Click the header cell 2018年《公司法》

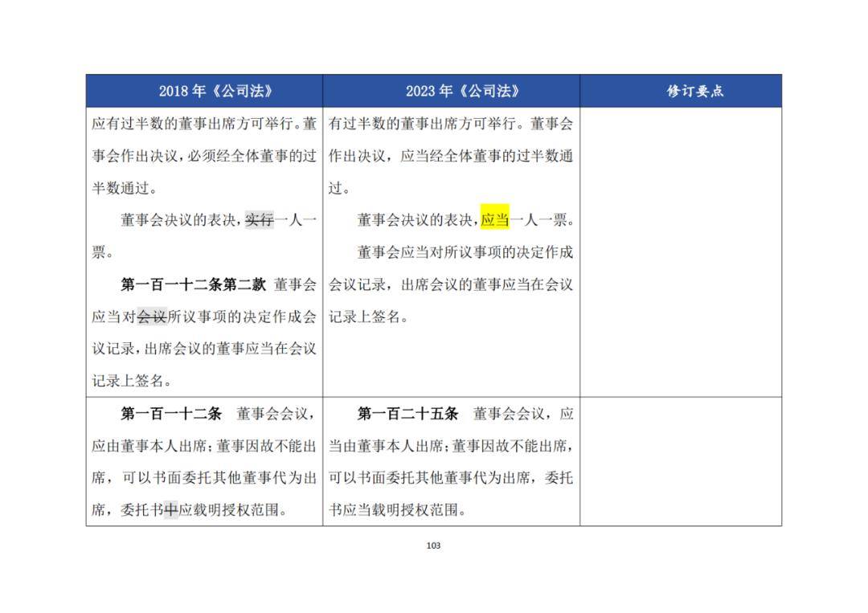204,91
